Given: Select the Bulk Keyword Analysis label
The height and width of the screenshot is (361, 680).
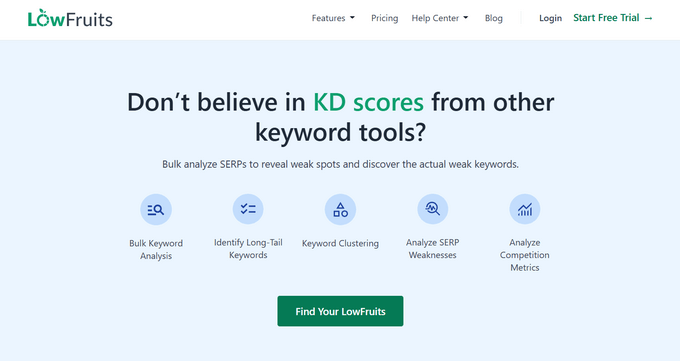Looking at the screenshot, I should click(x=156, y=249).
